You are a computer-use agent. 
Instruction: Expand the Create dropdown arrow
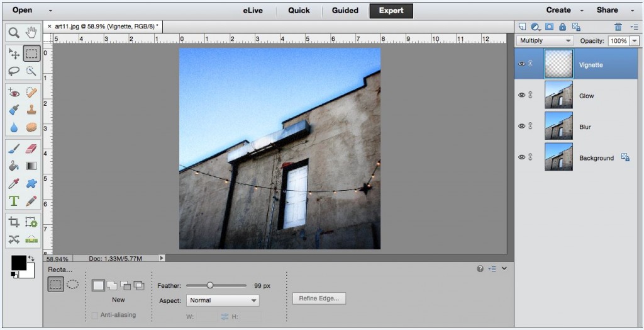click(x=582, y=11)
